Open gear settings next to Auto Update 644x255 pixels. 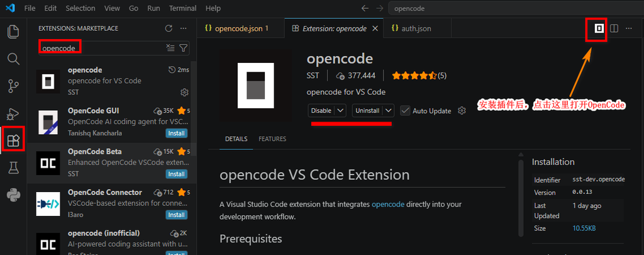462,111
